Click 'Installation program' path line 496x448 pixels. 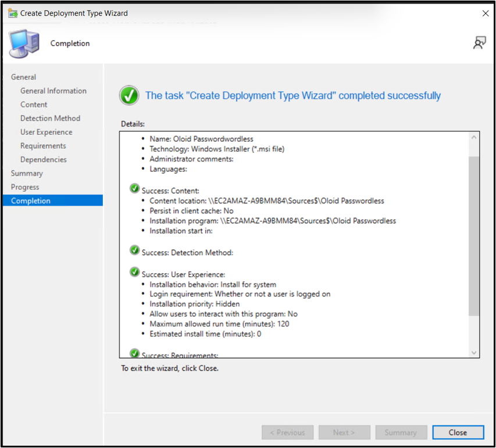tap(273, 221)
